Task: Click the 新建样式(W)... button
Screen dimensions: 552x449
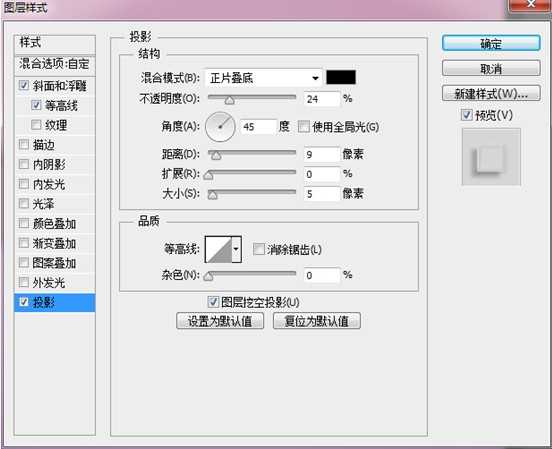Action: [491, 93]
